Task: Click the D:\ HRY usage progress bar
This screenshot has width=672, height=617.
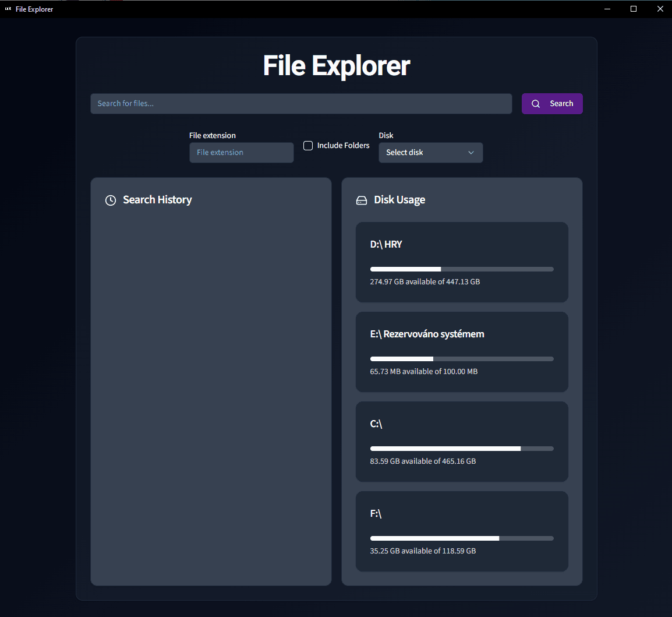Action: 462,269
